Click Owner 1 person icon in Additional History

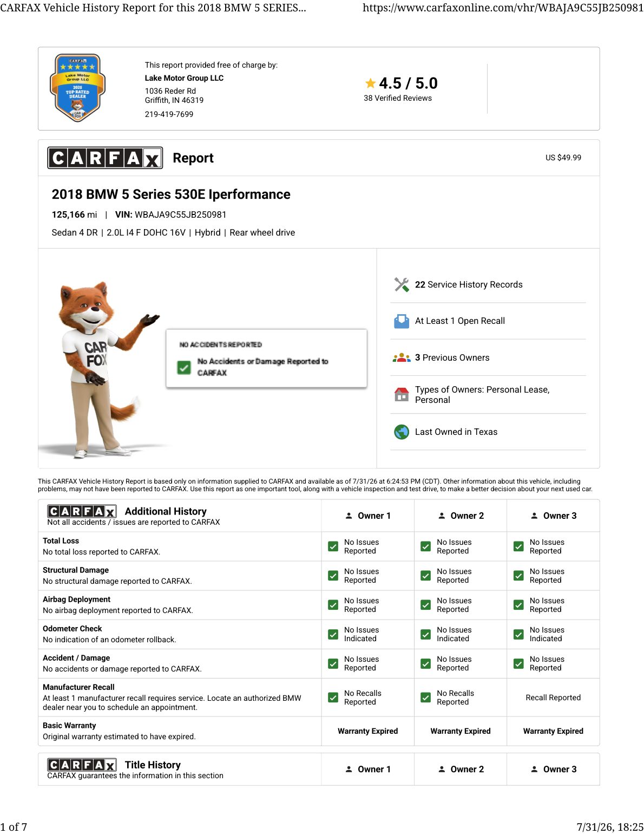coord(349,516)
